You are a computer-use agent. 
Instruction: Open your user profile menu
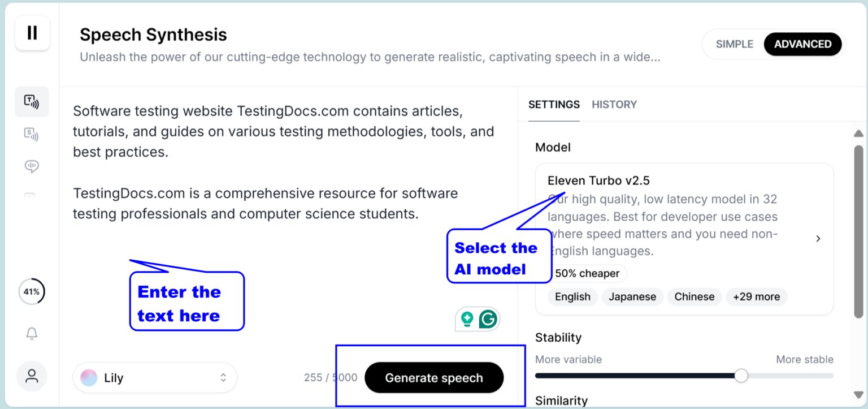pyautogui.click(x=32, y=376)
